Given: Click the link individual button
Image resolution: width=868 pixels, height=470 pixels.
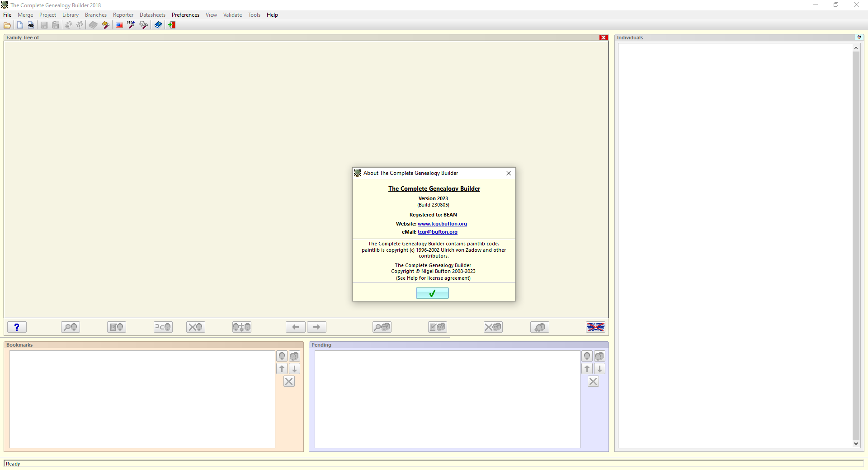Looking at the screenshot, I should tap(163, 327).
